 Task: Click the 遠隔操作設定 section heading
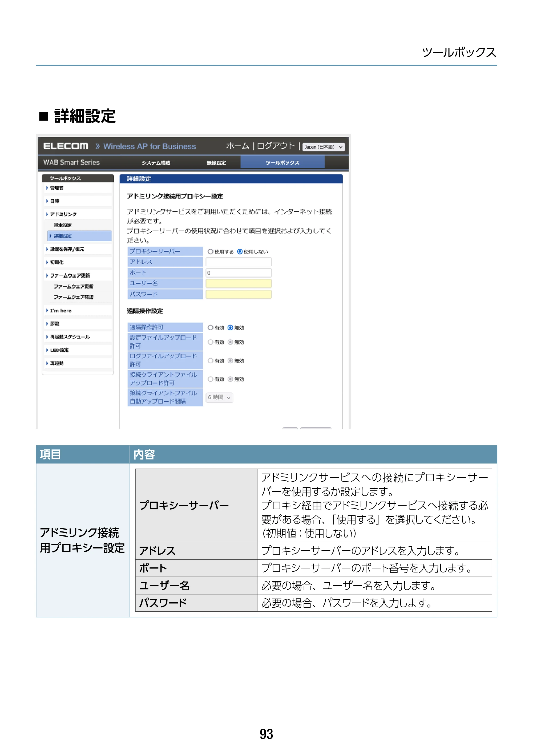[x=145, y=311]
